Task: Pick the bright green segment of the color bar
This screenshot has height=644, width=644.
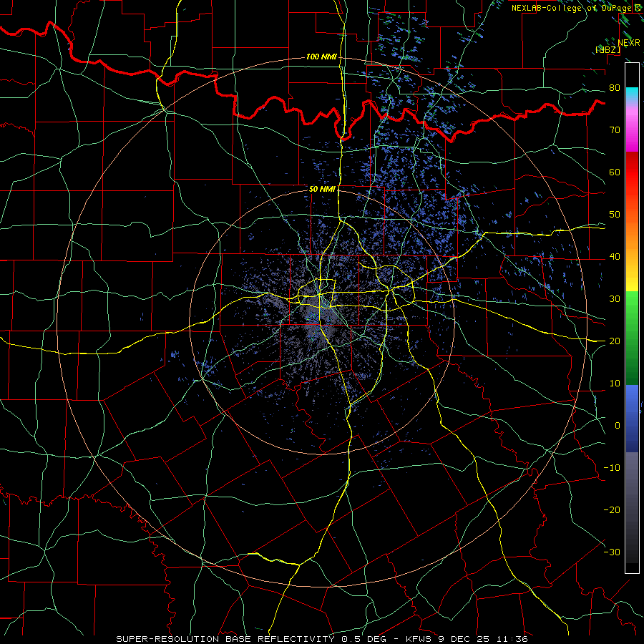Action: click(632, 306)
